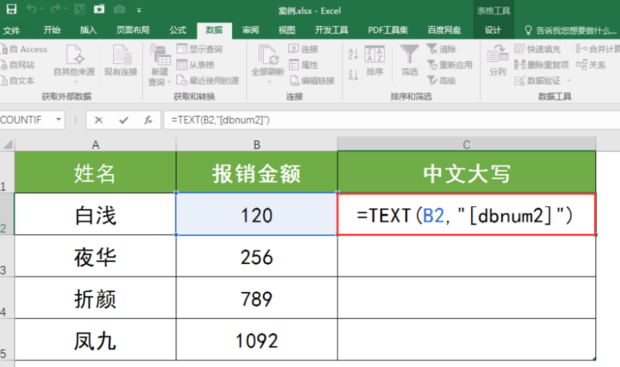Cancel the formula entry with X
620x367 pixels.
[98, 120]
